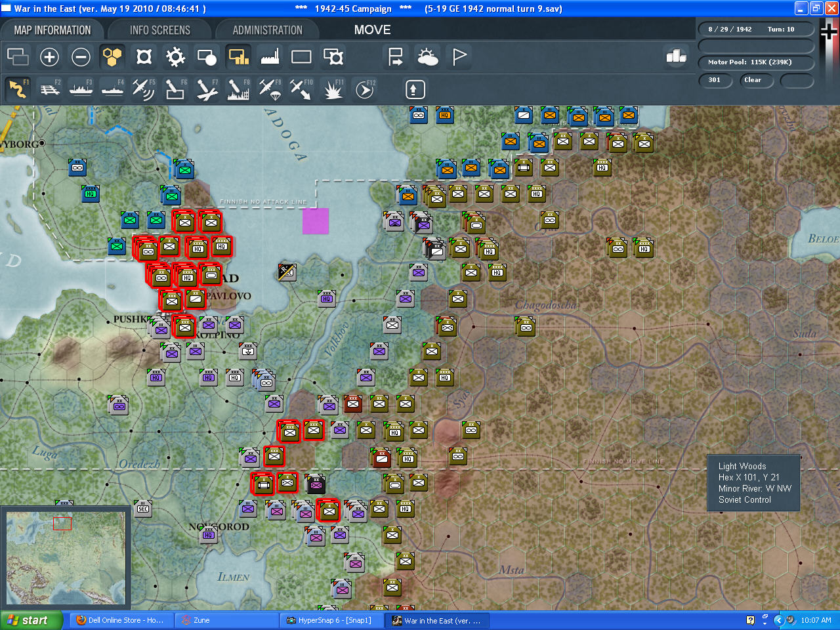The image size is (840, 630).
Task: Expand hidden system tray icons arrow
Action: (779, 620)
